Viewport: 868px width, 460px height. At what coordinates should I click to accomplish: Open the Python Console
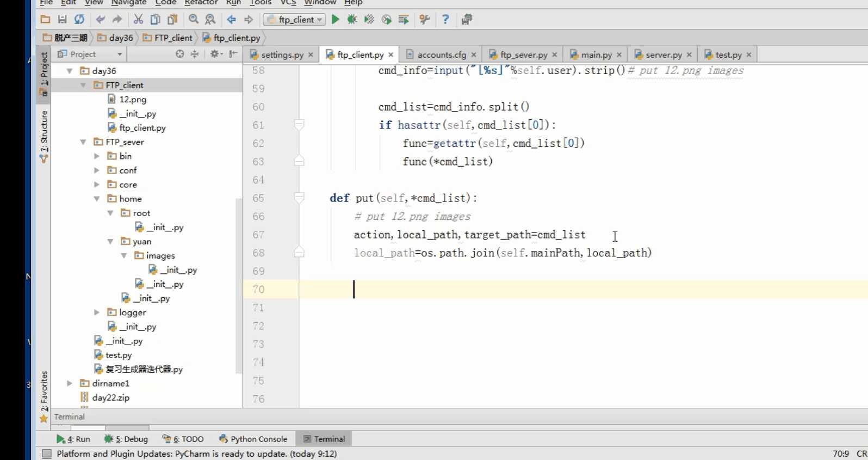tap(253, 439)
